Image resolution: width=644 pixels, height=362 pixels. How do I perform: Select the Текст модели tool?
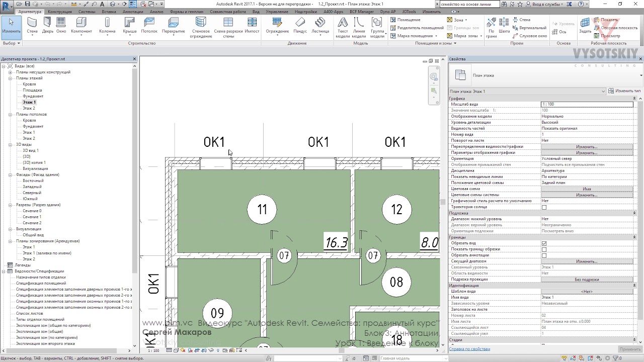[x=343, y=28]
